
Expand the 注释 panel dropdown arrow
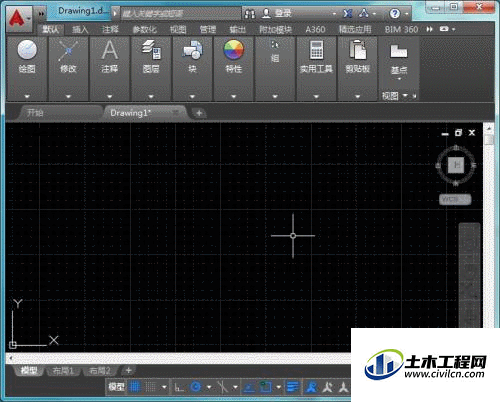110,97
